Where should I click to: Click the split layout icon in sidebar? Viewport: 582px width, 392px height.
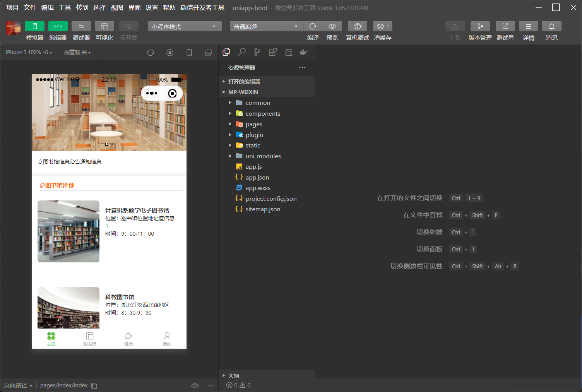[x=289, y=52]
